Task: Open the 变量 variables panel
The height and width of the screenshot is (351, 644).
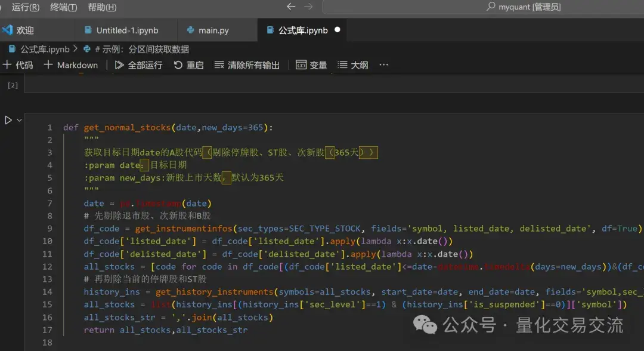Action: coord(311,65)
